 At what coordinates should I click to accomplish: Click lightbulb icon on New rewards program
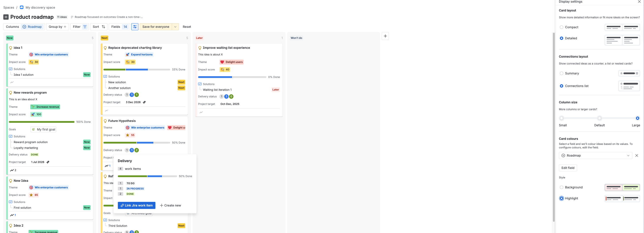tap(11, 93)
